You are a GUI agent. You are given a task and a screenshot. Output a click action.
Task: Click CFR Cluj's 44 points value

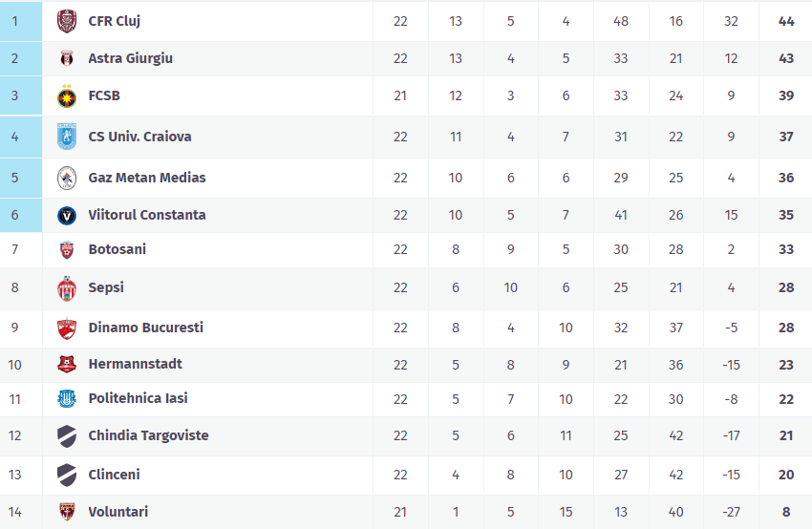[x=786, y=21]
